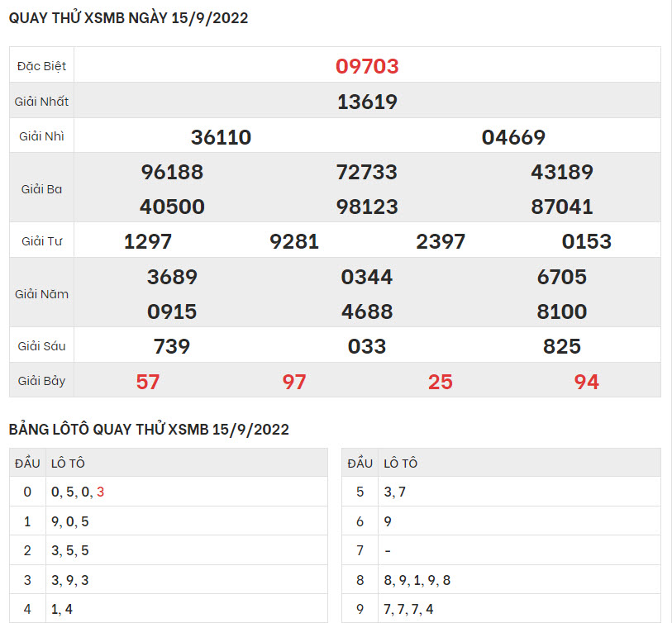672x623 pixels.
Task: Select the lô tô row '8, 9, 1, 9, 8'
Action: 417,580
